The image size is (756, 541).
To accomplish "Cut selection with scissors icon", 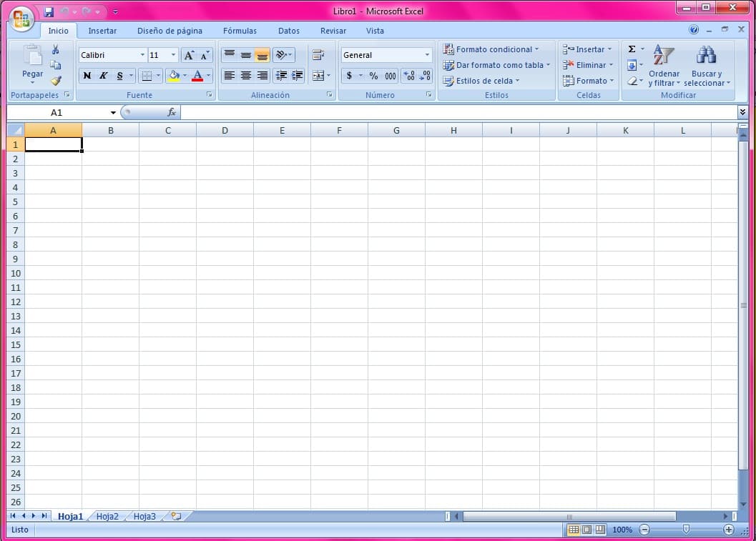I will [56, 49].
